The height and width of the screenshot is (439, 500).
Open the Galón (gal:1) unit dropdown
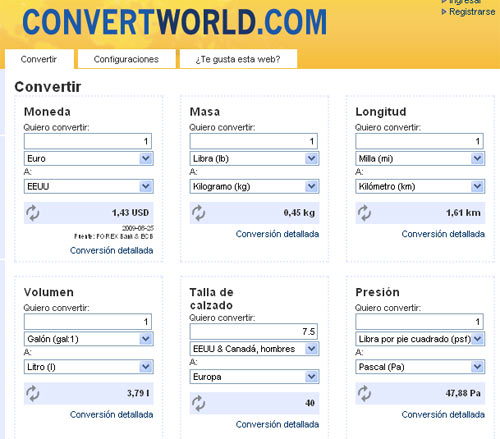88,339
